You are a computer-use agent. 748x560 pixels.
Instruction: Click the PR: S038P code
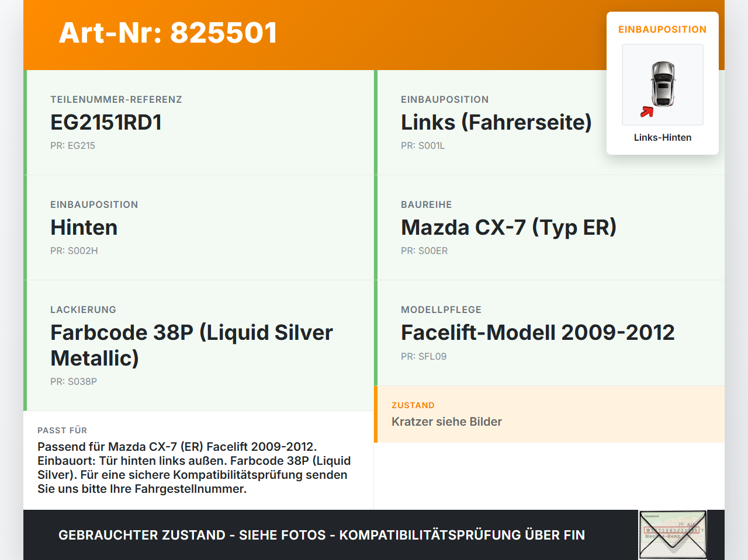pyautogui.click(x=74, y=381)
